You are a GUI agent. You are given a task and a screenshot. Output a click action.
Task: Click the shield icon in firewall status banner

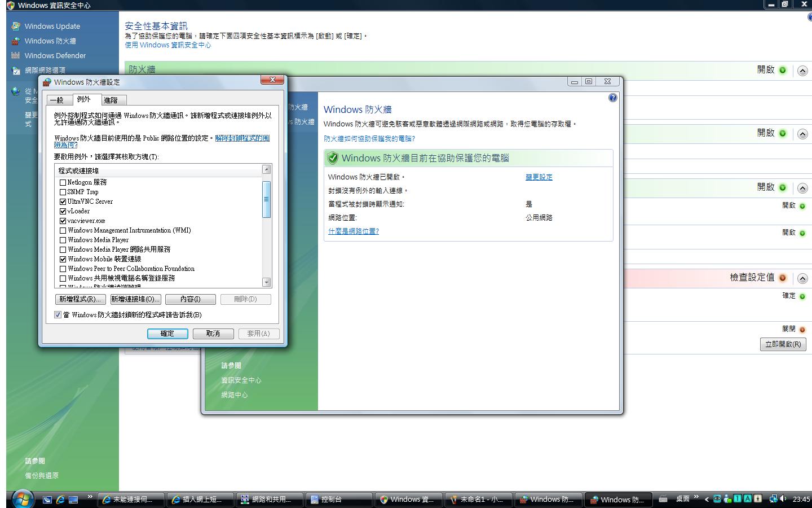point(333,158)
